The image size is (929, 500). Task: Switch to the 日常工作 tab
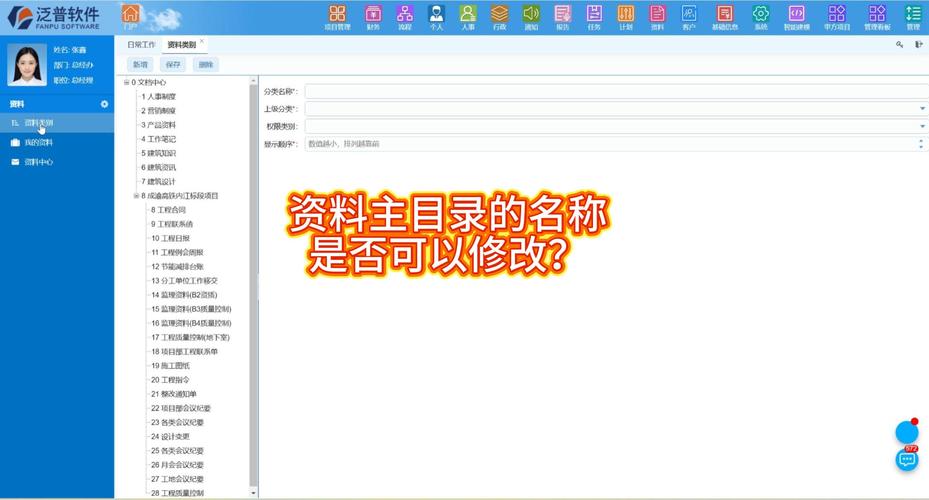coord(141,44)
